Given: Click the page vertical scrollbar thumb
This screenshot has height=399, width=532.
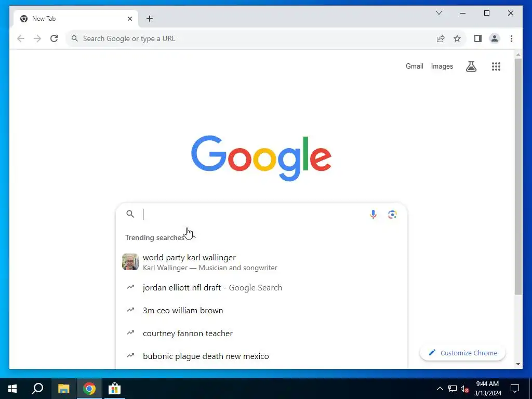Looking at the screenshot, I should (x=518, y=177).
